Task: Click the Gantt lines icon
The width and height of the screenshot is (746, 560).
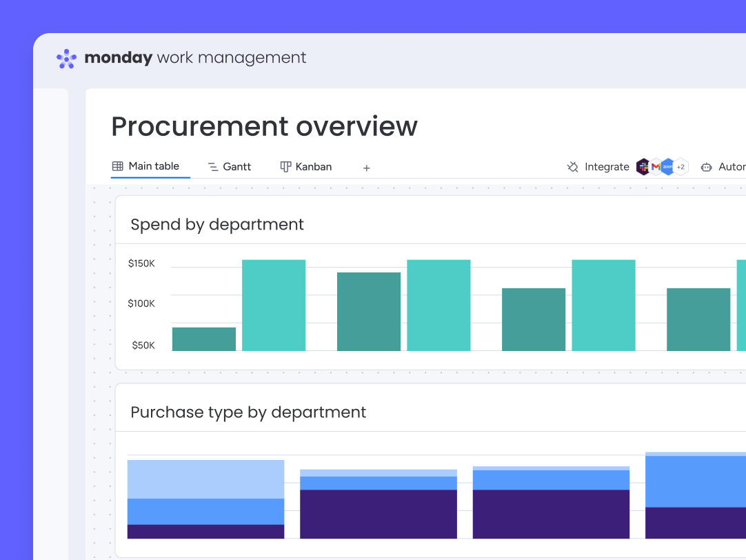Action: (x=213, y=166)
